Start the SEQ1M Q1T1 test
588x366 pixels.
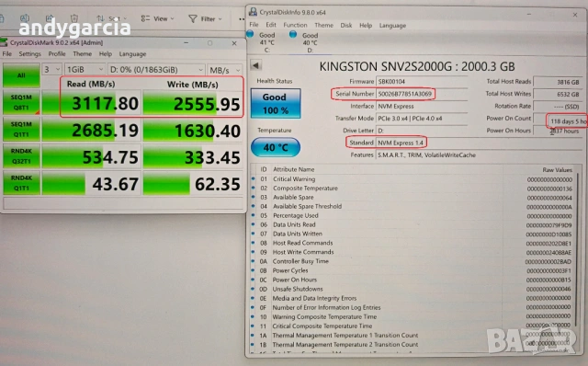(21, 129)
